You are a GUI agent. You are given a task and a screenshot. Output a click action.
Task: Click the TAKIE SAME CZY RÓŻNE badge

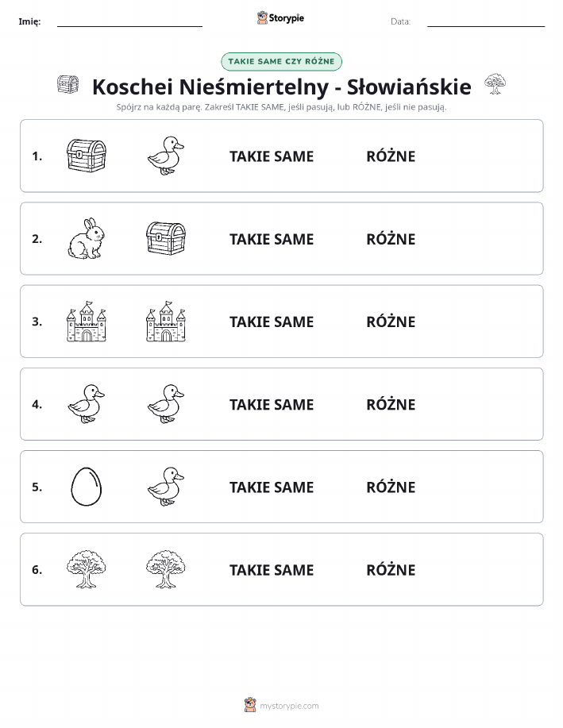[x=281, y=61]
